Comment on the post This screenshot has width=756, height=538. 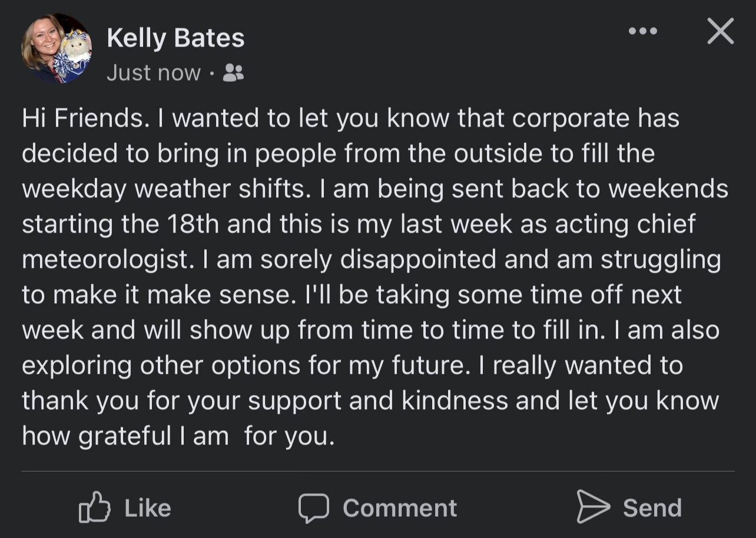point(377,506)
